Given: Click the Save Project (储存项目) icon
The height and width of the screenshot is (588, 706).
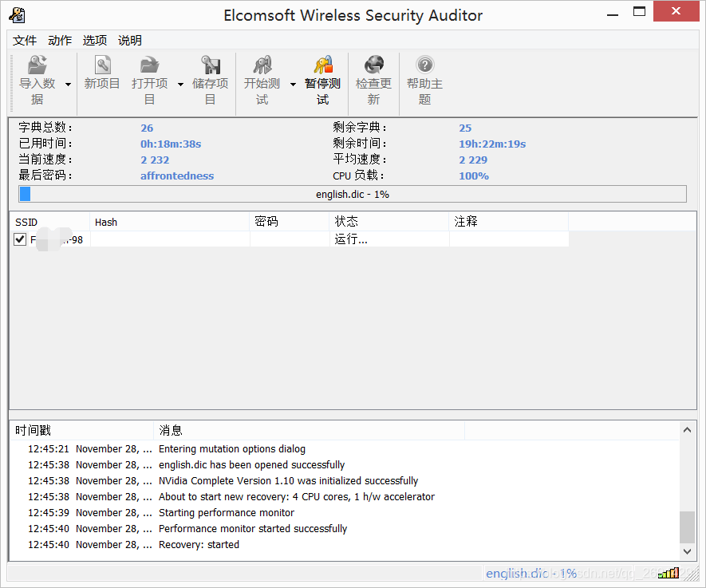Looking at the screenshot, I should pyautogui.click(x=211, y=65).
